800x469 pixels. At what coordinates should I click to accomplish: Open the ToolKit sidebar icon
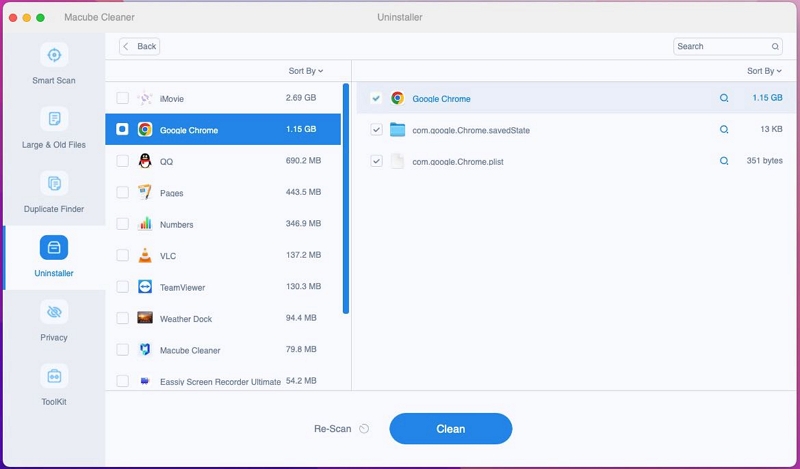[x=54, y=376]
